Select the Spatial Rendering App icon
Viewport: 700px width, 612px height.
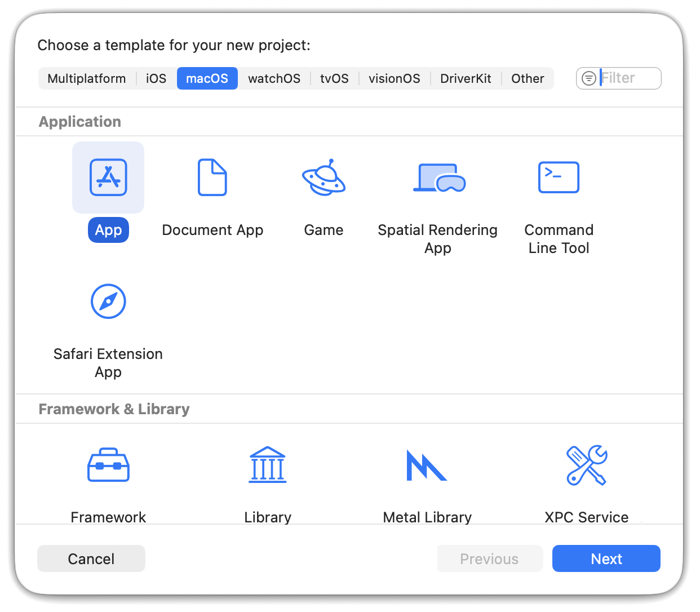(438, 178)
